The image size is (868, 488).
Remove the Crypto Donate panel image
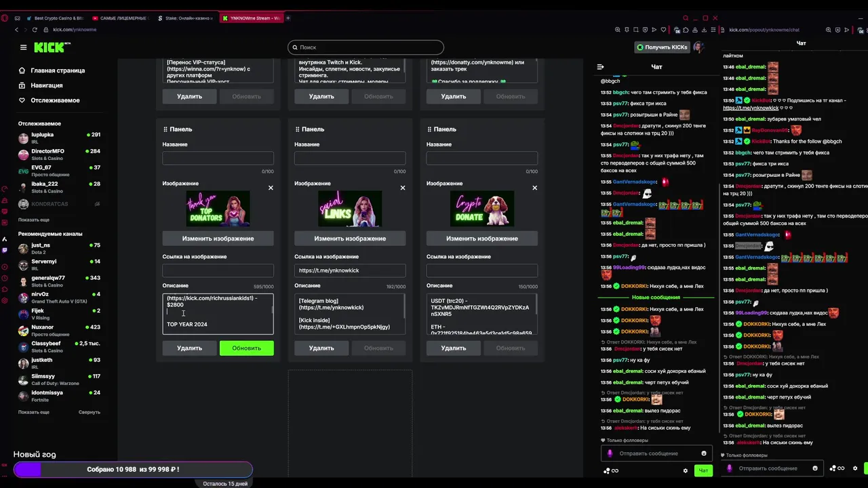tap(534, 188)
